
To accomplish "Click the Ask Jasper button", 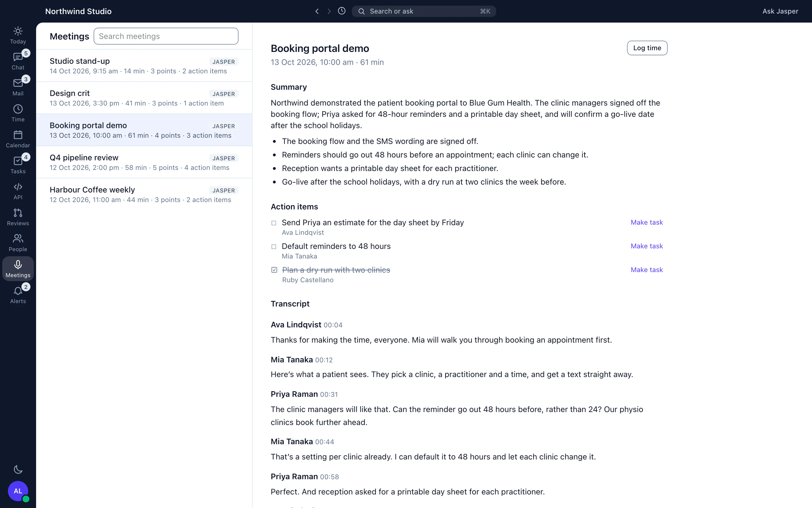I will [780, 11].
